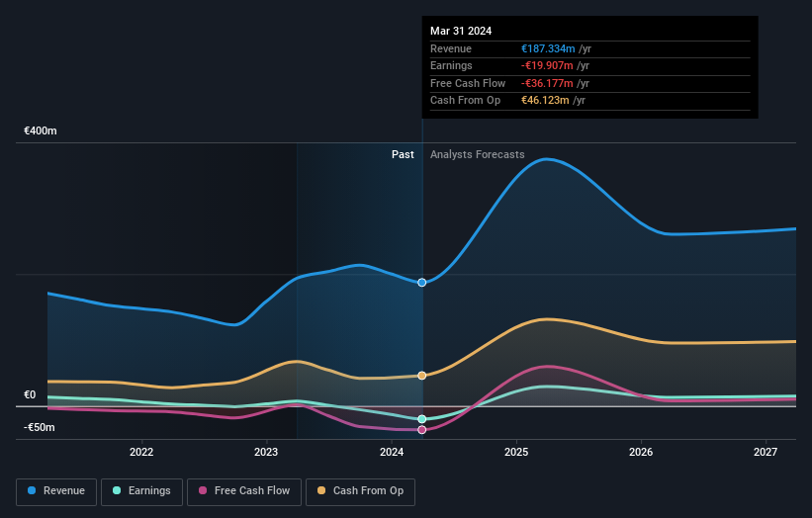The height and width of the screenshot is (518, 812).
Task: Click the Analysts Forecasts label
Action: tap(478, 155)
